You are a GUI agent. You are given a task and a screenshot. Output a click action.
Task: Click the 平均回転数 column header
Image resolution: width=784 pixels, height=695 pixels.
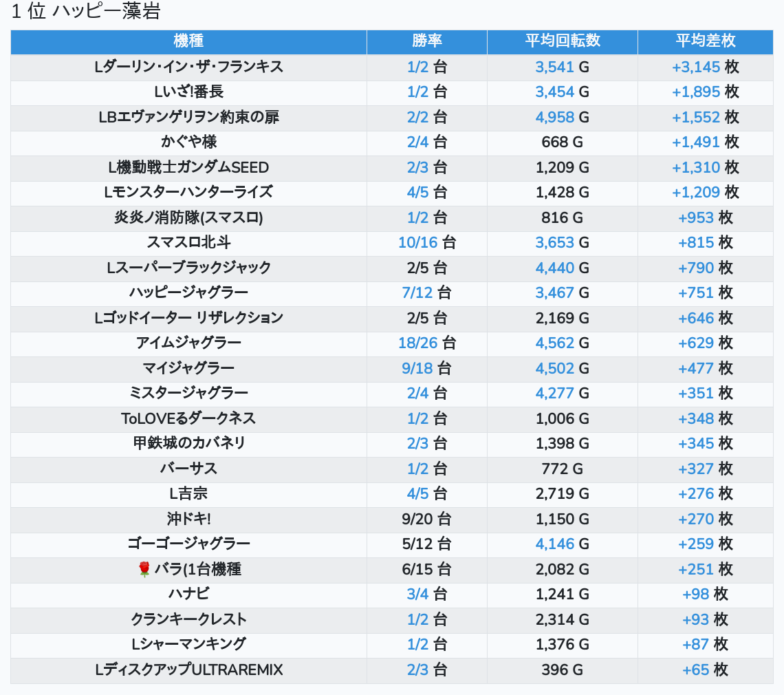563,41
